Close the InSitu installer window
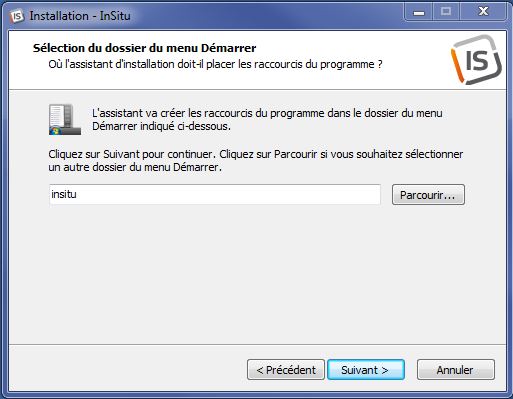 [483, 12]
